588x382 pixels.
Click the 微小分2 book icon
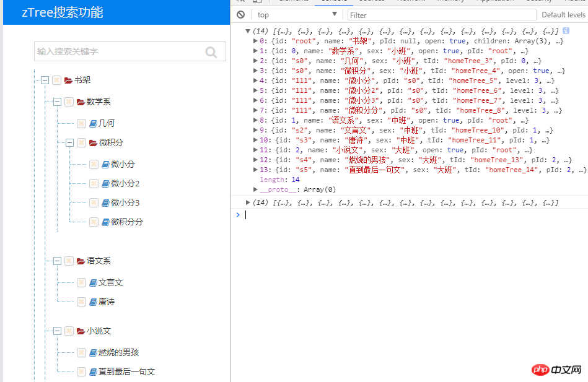pyautogui.click(x=105, y=184)
